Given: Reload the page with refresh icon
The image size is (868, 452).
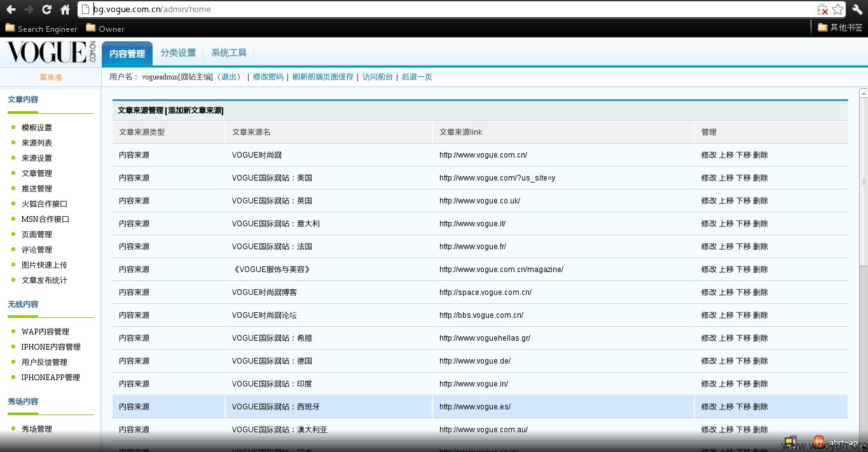Looking at the screenshot, I should pyautogui.click(x=46, y=10).
